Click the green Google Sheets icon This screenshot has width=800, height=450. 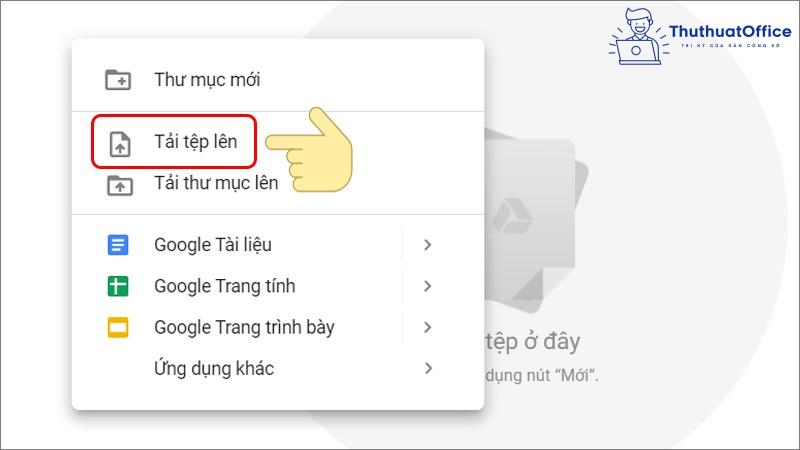tap(118, 286)
